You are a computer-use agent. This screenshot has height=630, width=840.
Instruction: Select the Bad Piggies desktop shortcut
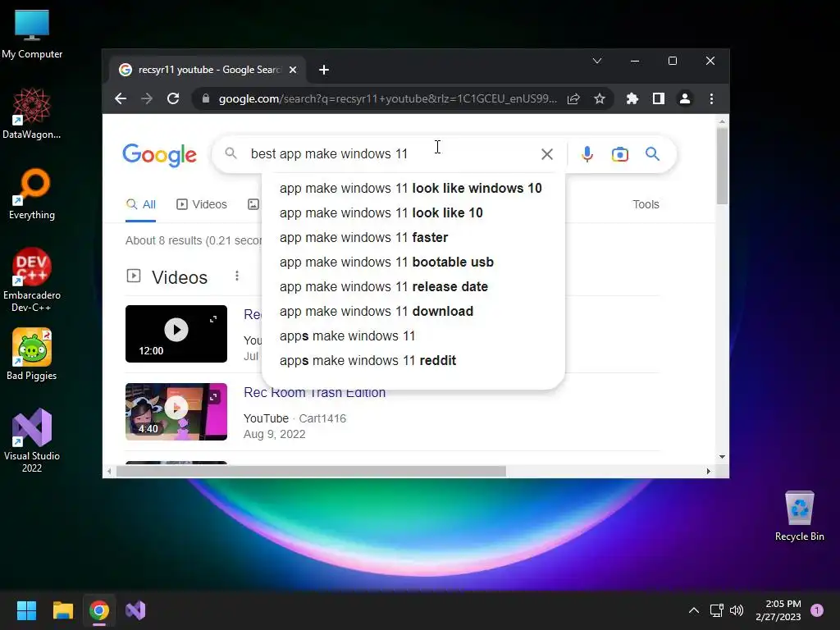(32, 354)
